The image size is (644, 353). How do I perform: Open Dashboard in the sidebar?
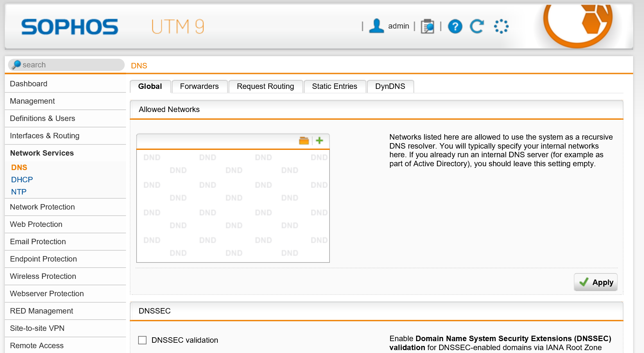[65, 84]
